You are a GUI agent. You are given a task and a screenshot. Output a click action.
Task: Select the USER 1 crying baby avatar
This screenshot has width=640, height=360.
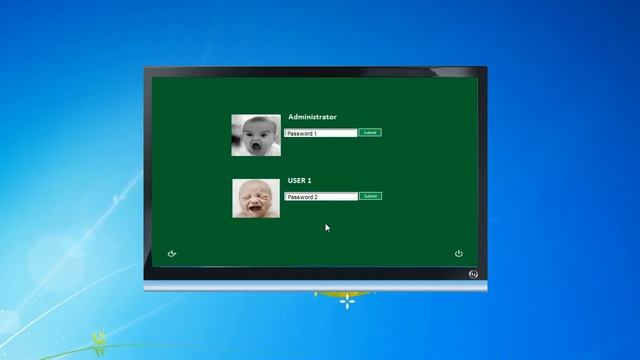coord(256,198)
